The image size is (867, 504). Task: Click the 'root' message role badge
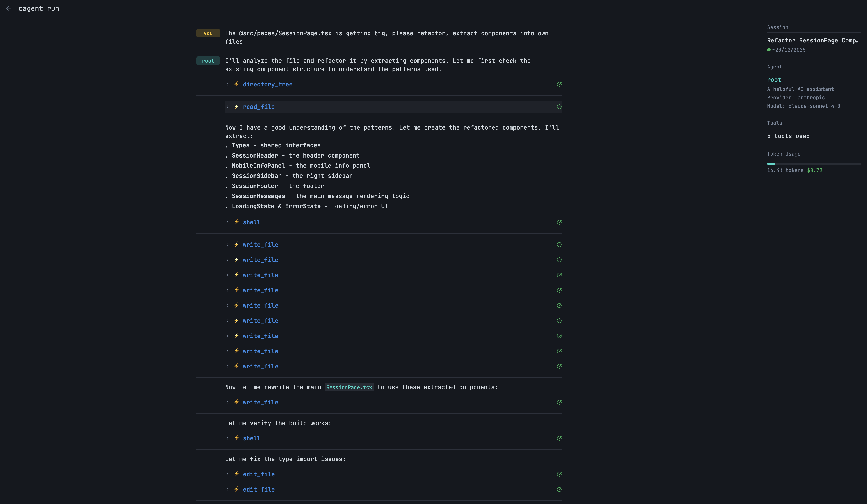click(x=208, y=61)
